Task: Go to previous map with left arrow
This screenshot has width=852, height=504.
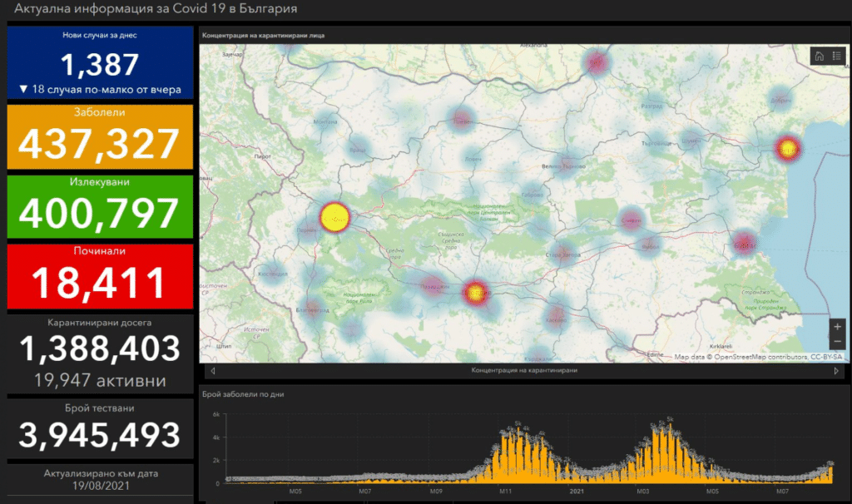Action: pyautogui.click(x=213, y=371)
